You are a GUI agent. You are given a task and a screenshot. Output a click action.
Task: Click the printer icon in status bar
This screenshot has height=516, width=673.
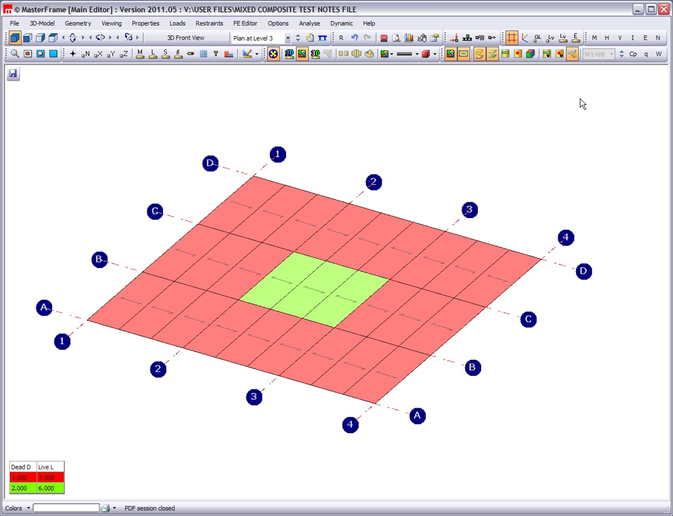click(106, 508)
